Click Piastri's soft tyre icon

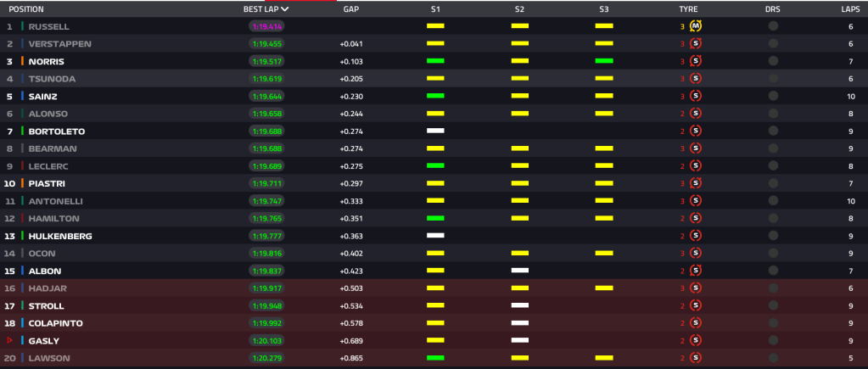(x=696, y=183)
